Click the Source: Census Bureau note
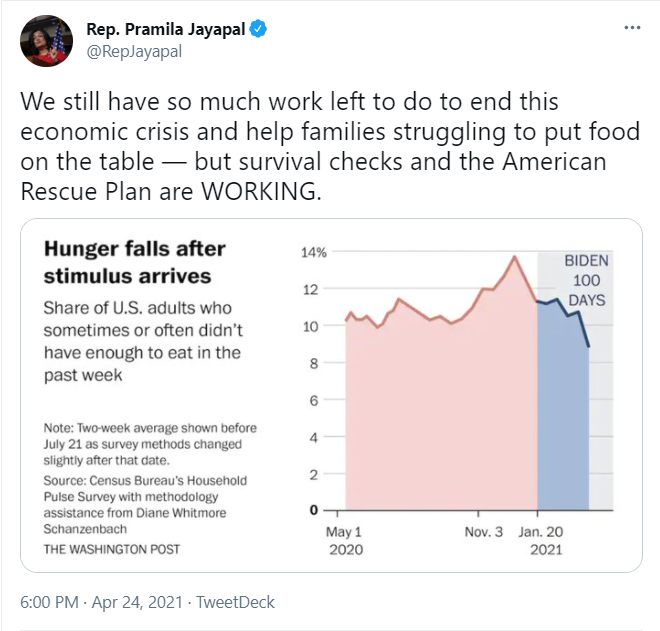This screenshot has height=631, width=660. pos(145,505)
